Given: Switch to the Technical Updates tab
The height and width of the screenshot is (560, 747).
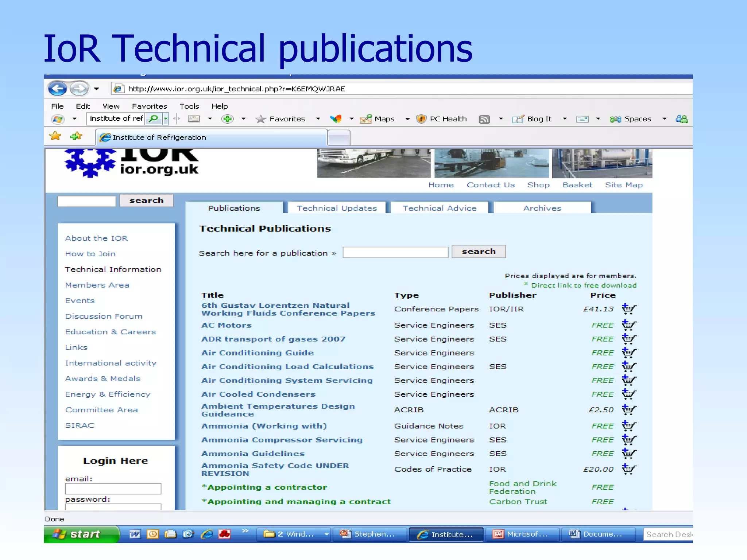Looking at the screenshot, I should (x=337, y=208).
